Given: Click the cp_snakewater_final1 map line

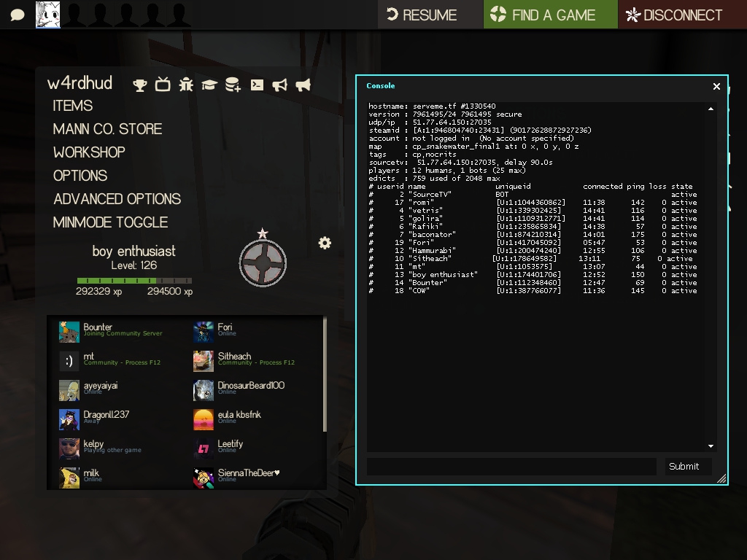Looking at the screenshot, I should coord(473,146).
